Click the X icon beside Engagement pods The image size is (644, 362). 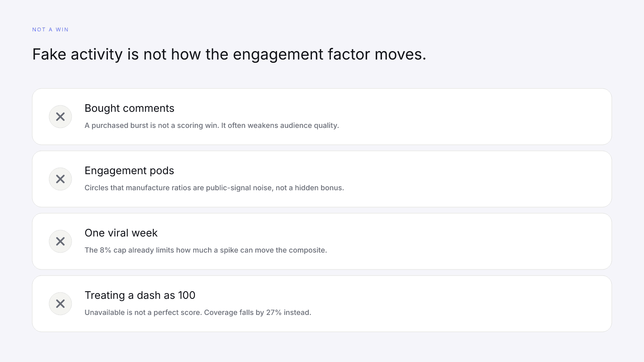coord(60,179)
